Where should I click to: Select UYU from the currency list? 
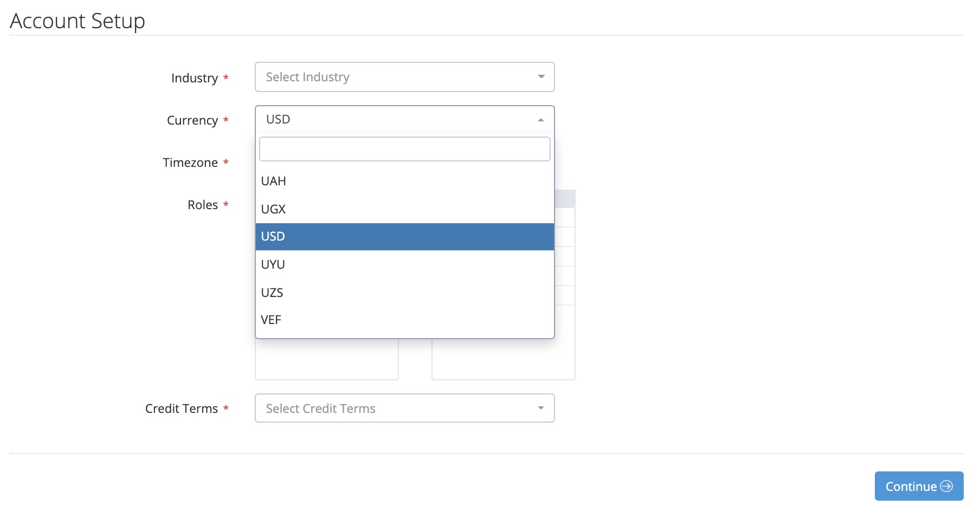coord(273,264)
